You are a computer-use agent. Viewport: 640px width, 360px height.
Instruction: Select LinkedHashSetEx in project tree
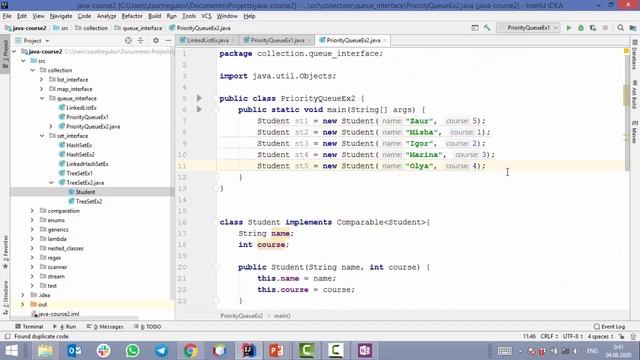(87, 164)
